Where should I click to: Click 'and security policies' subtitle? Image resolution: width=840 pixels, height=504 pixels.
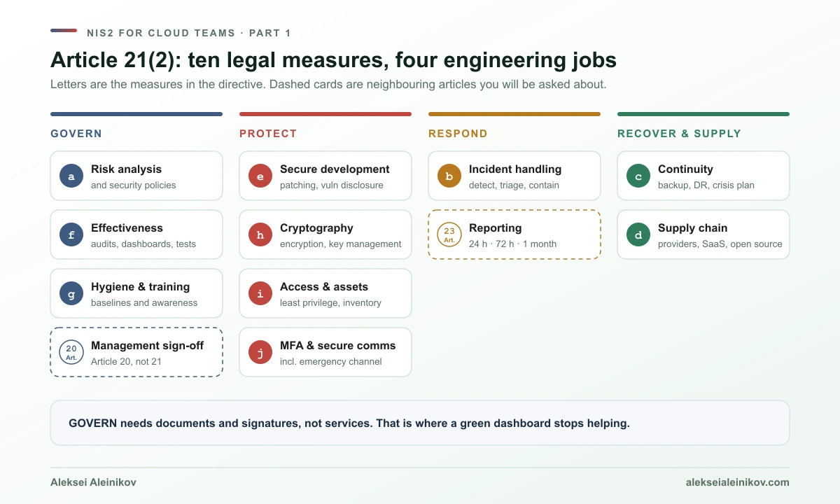[134, 185]
